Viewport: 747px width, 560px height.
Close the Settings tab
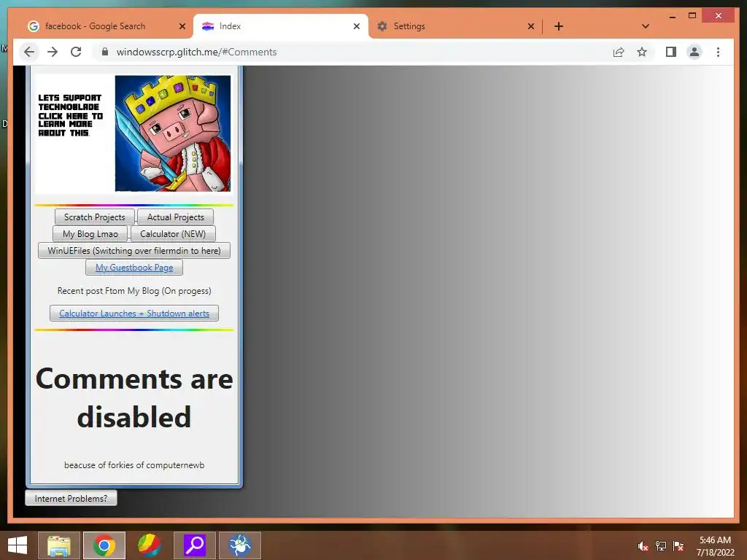pos(531,26)
